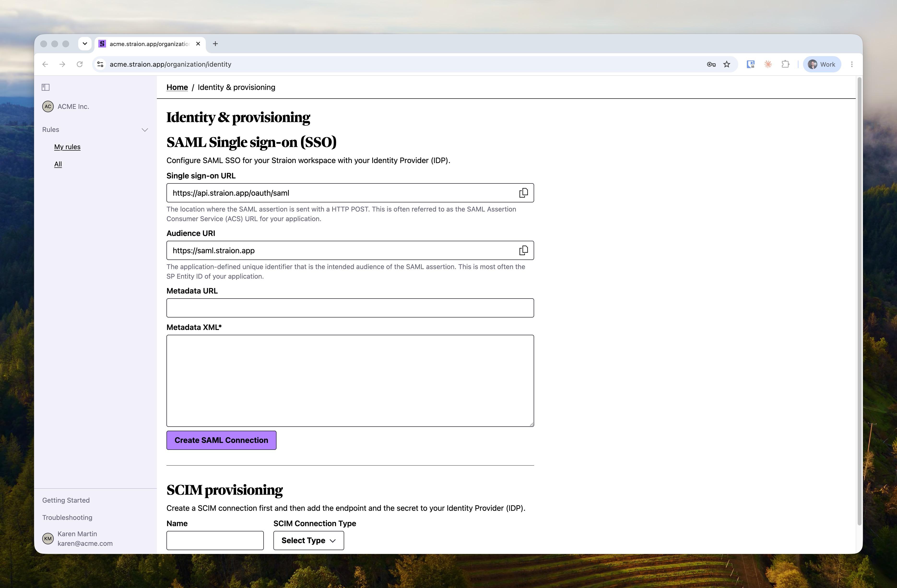
Task: Open Getting Started in the sidebar
Action: 66,500
